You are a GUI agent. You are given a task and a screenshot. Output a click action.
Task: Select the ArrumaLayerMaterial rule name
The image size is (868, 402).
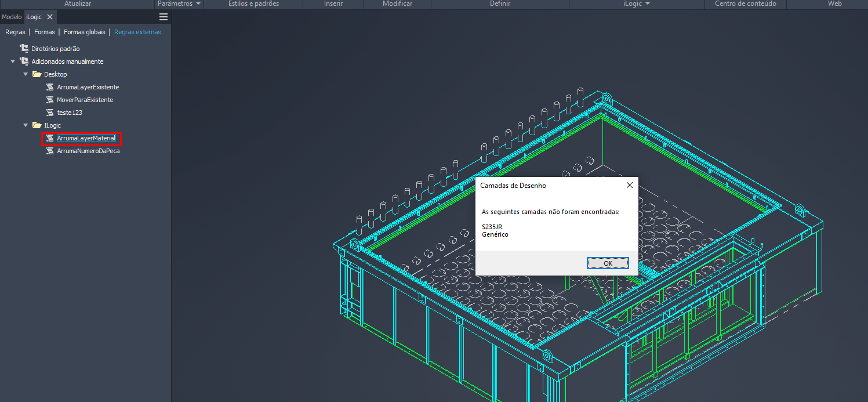point(86,138)
